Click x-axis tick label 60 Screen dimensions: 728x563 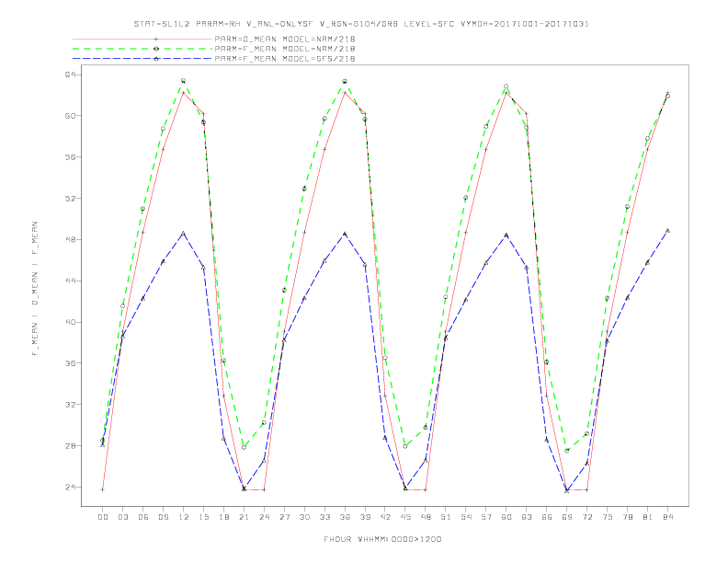click(x=506, y=517)
